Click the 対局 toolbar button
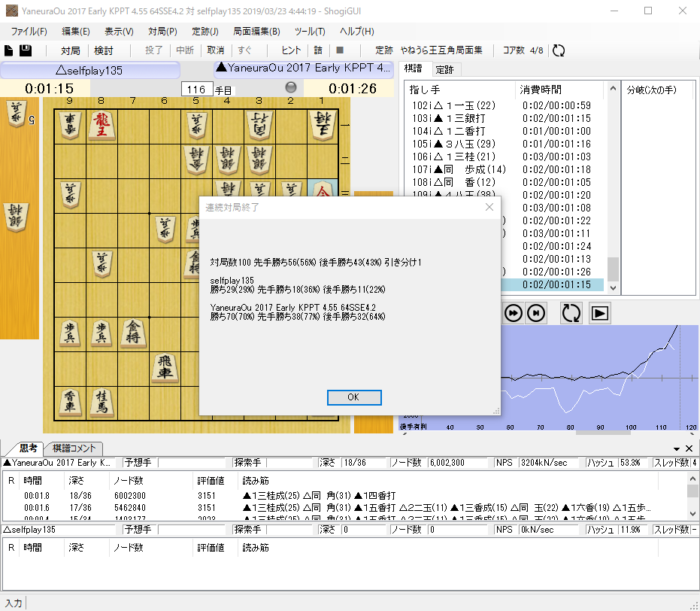The height and width of the screenshot is (611, 700). [71, 50]
